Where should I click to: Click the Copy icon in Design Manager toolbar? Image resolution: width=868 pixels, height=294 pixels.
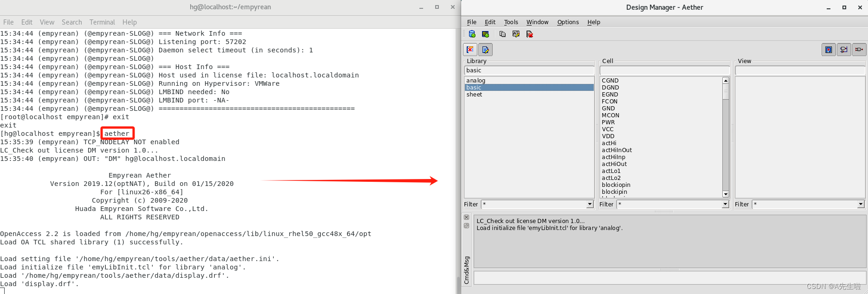(x=502, y=34)
